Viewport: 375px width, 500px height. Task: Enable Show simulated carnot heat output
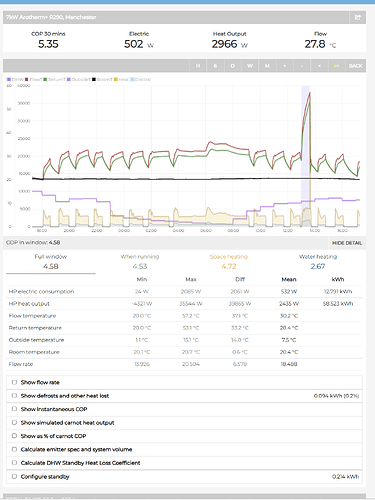(14, 422)
